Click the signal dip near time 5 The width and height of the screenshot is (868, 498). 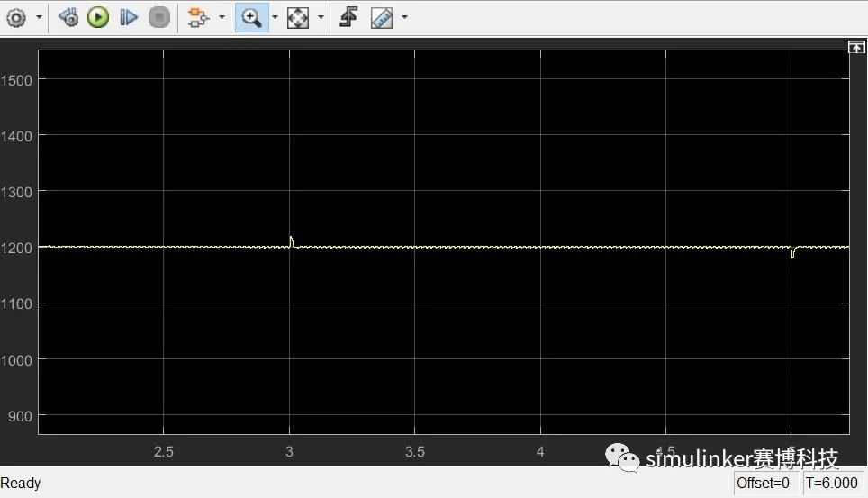[x=793, y=252]
